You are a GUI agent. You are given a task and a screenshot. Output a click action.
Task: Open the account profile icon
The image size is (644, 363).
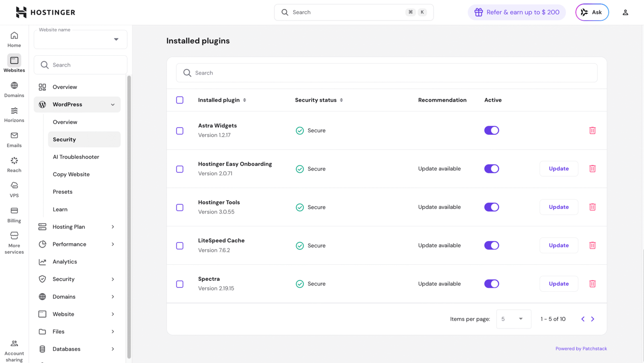(625, 12)
